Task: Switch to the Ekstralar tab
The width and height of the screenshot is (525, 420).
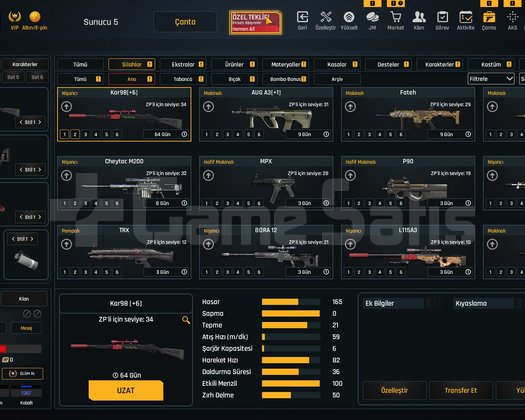Action: click(183, 64)
